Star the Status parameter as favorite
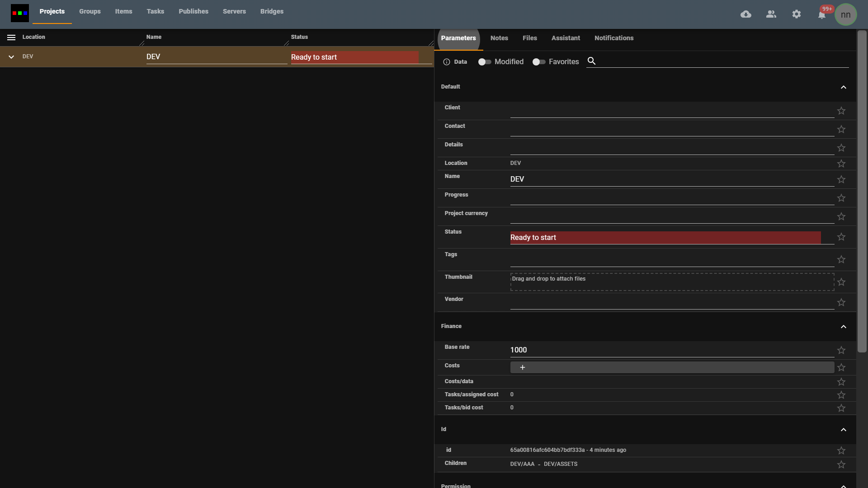The image size is (868, 488). click(x=841, y=237)
